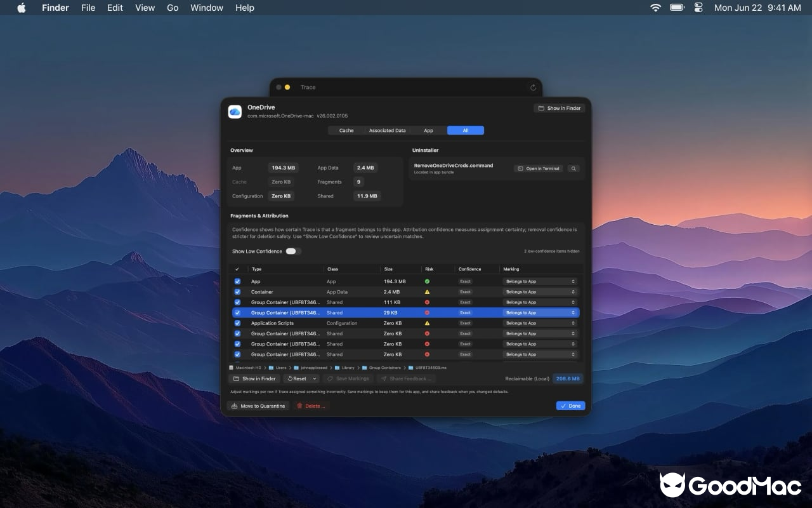
Task: Uncheck the App row checkbox
Action: click(237, 281)
